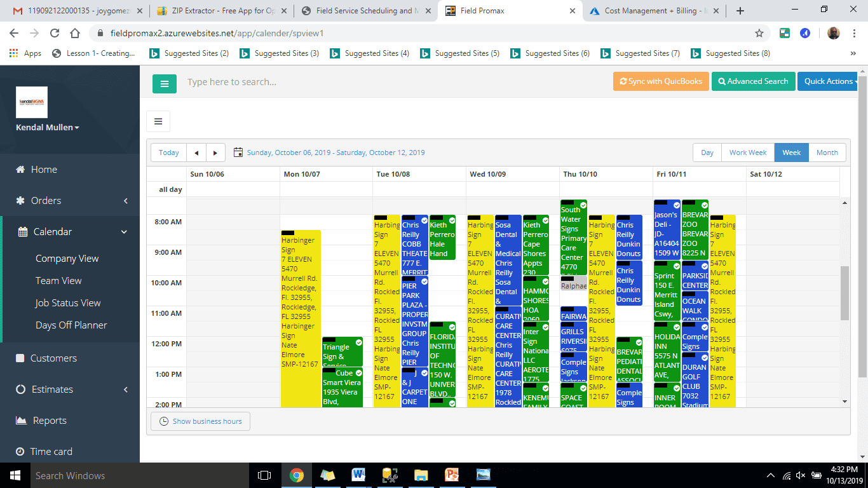Open Days Off Planner
868x488 pixels.
[71, 325]
